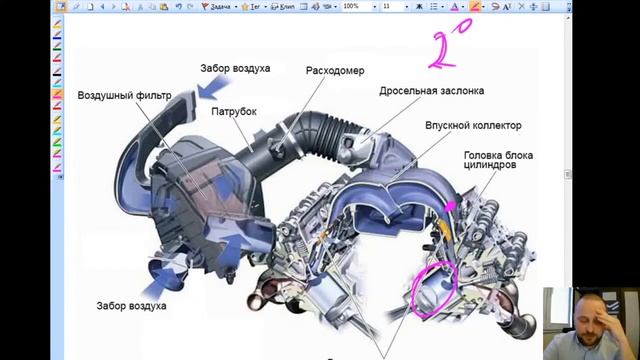Expand the pen tool dropdown arrow
This screenshot has width=640, height=360.
483,7
